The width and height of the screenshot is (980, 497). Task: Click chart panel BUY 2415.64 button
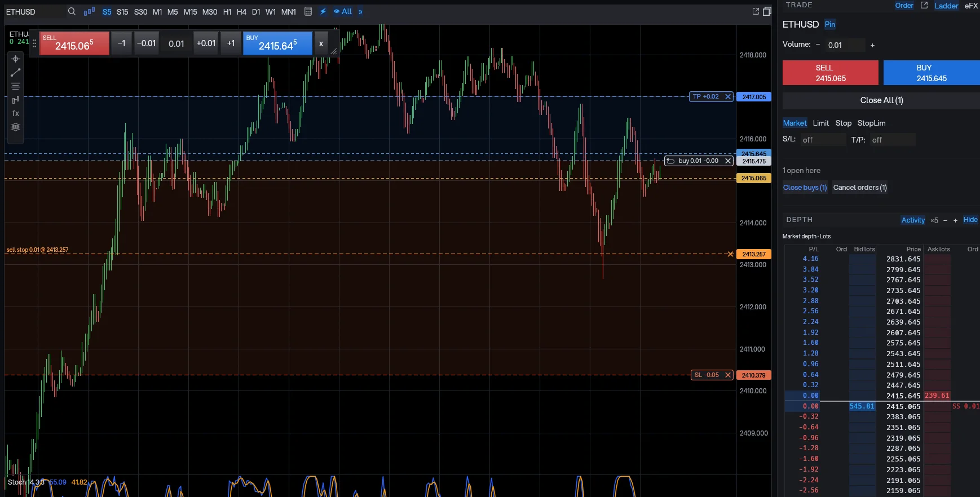click(277, 43)
